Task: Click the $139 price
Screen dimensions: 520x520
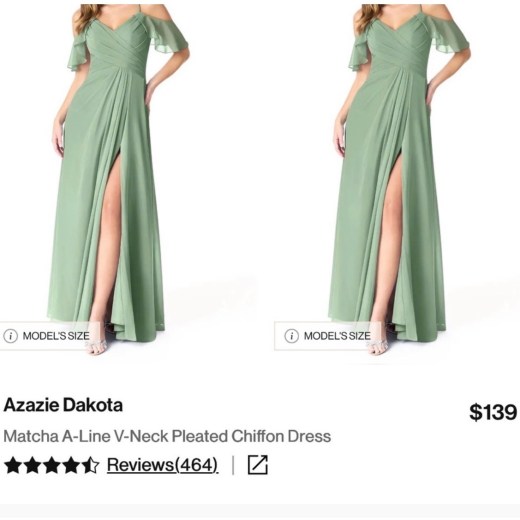Action: click(x=493, y=412)
